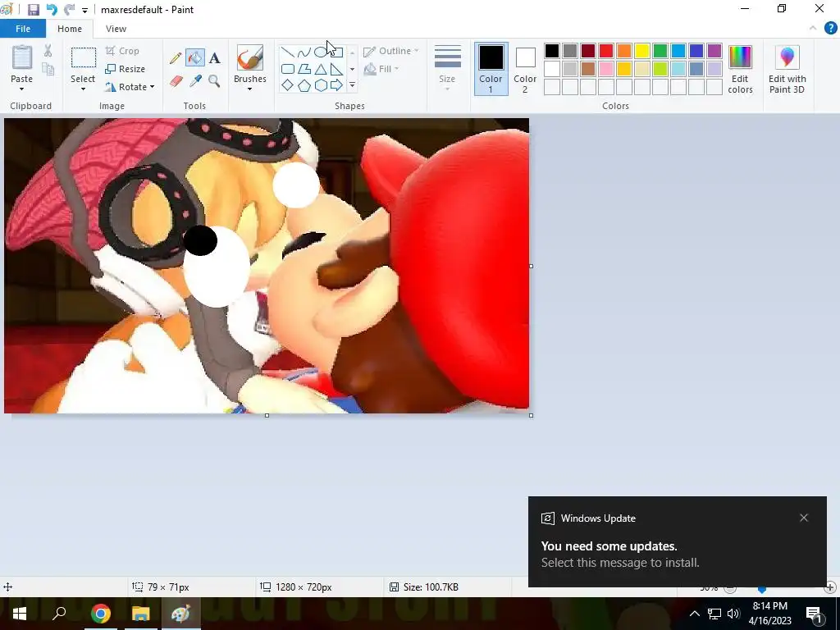The height and width of the screenshot is (630, 840).
Task: Choose the Curve shape
Action: tap(304, 52)
